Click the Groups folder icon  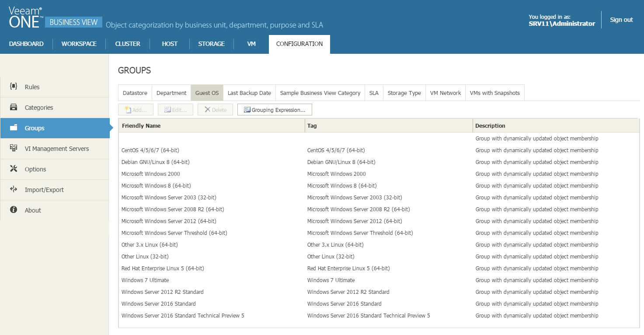click(14, 128)
